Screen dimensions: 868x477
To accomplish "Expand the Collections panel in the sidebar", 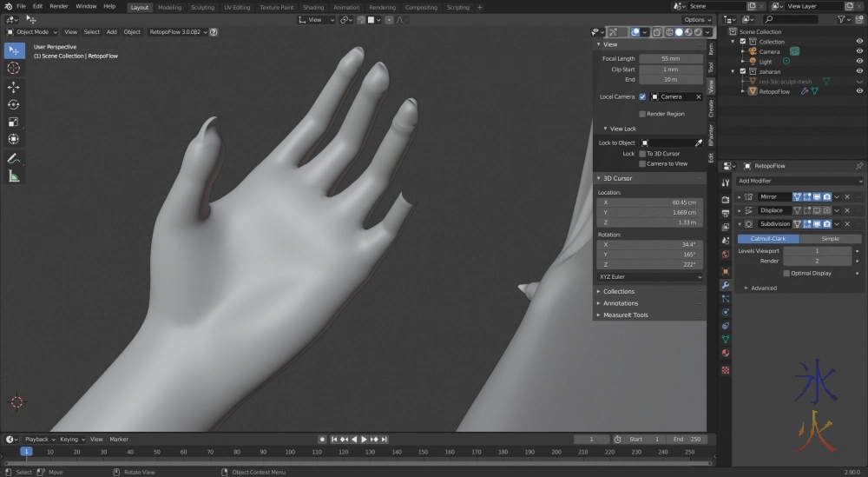I will pos(619,292).
